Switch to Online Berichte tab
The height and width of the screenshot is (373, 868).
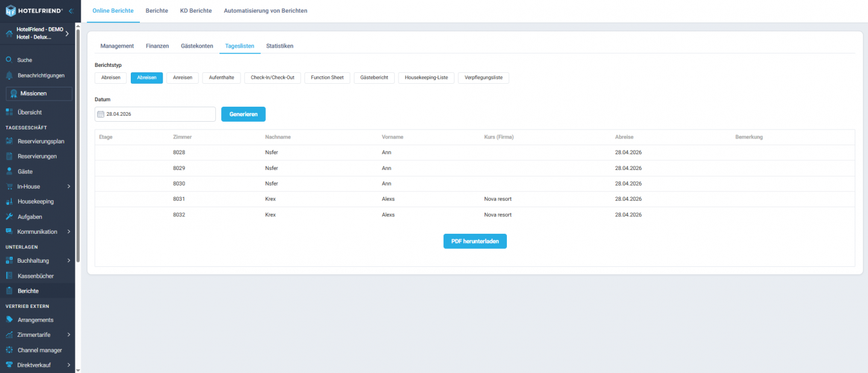tap(113, 11)
